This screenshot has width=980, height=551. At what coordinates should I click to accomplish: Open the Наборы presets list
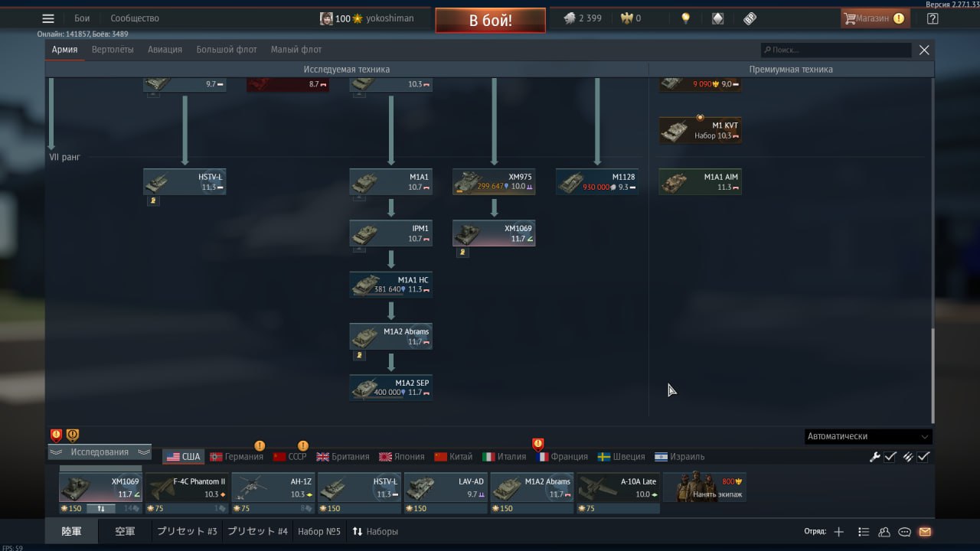[x=375, y=531]
